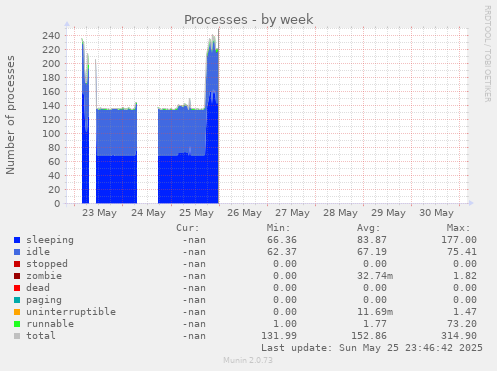Viewport: 497px width, 371px height.
Task: Click the 'Cur:' column header
Action: [x=188, y=228]
